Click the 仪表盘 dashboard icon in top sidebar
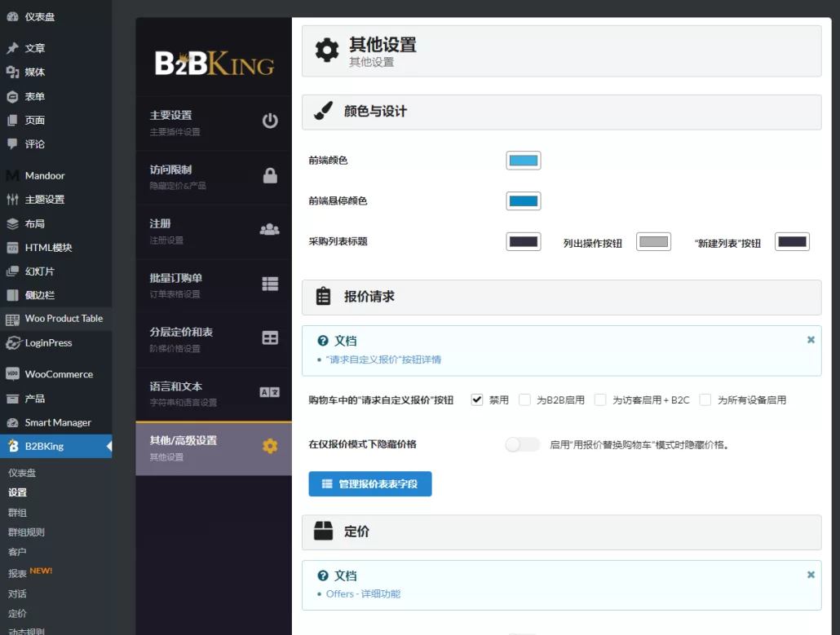The width and height of the screenshot is (840, 635). click(x=12, y=16)
